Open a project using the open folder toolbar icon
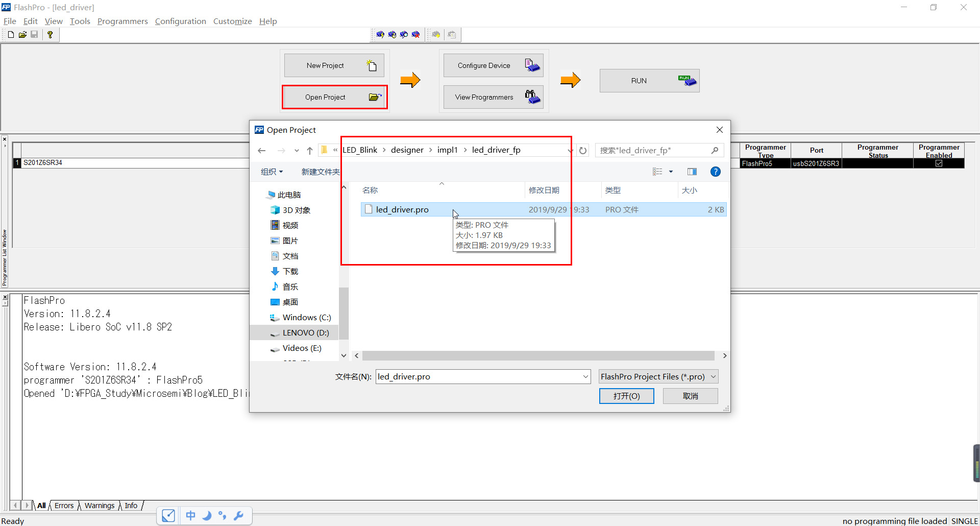Viewport: 980px width, 526px height. point(22,34)
